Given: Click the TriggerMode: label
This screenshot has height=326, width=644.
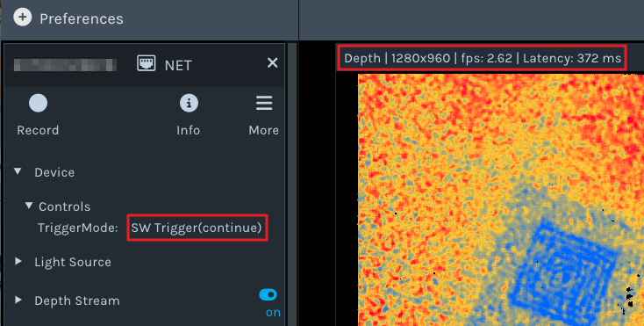Looking at the screenshot, I should (x=78, y=228).
